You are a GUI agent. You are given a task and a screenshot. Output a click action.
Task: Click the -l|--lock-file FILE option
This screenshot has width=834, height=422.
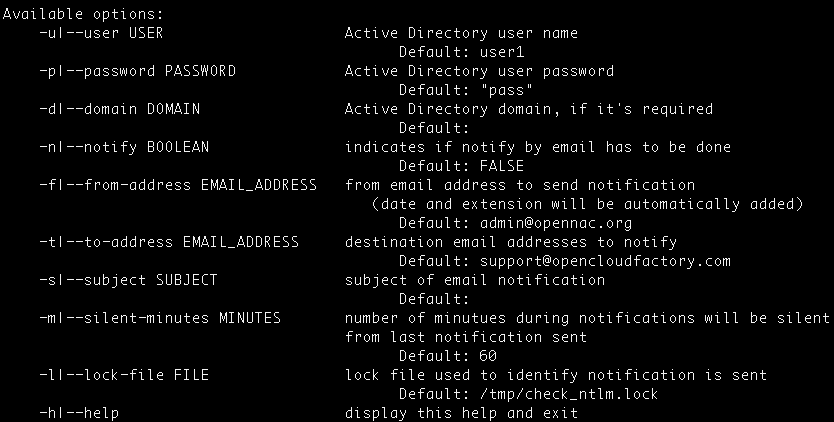(x=124, y=375)
